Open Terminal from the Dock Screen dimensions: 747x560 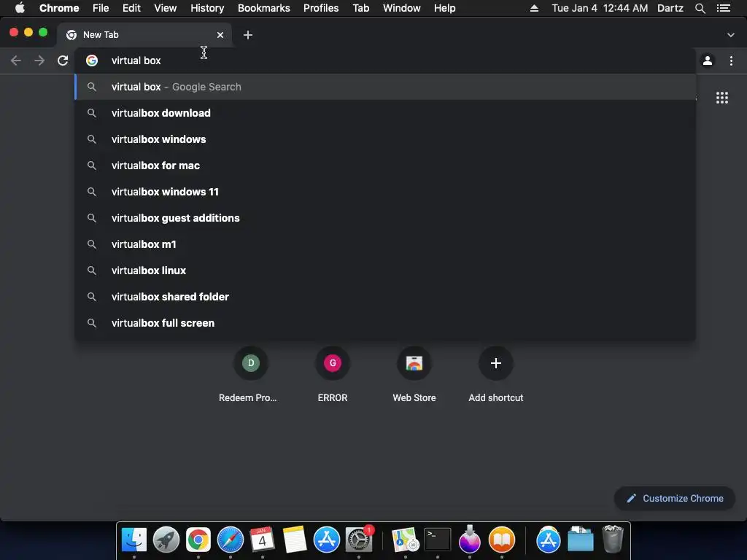438,540
